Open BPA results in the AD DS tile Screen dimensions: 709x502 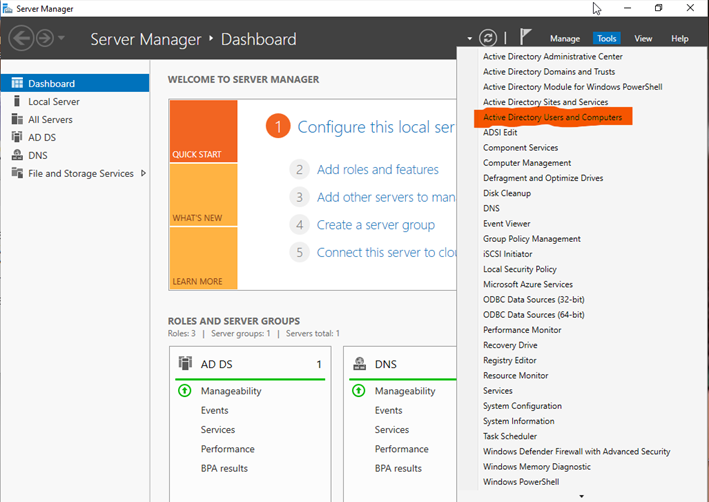224,469
